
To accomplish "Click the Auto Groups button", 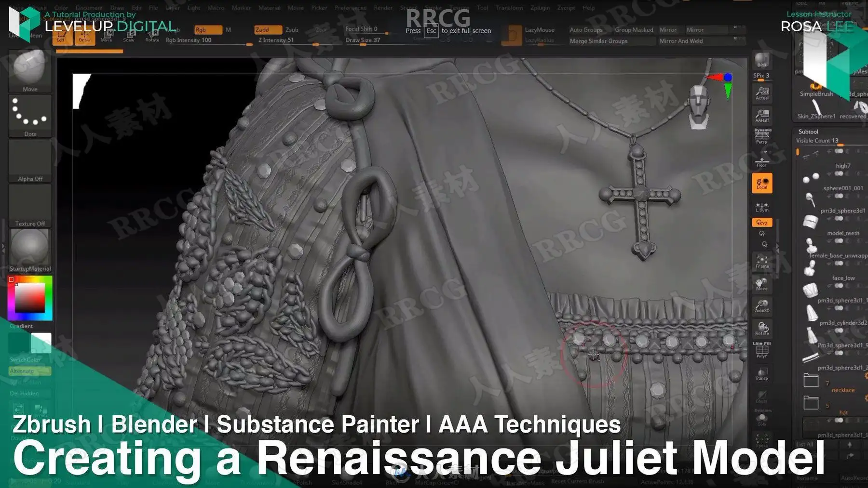I will pyautogui.click(x=586, y=30).
